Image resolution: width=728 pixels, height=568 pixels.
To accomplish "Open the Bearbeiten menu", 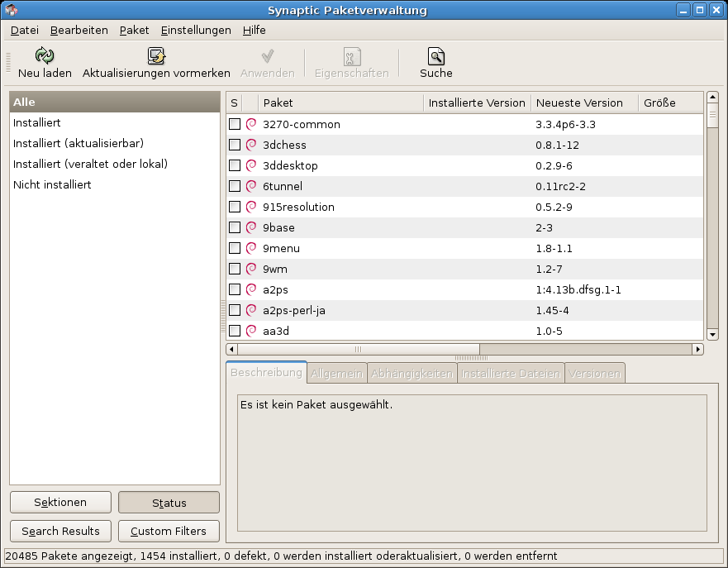I will click(x=79, y=31).
